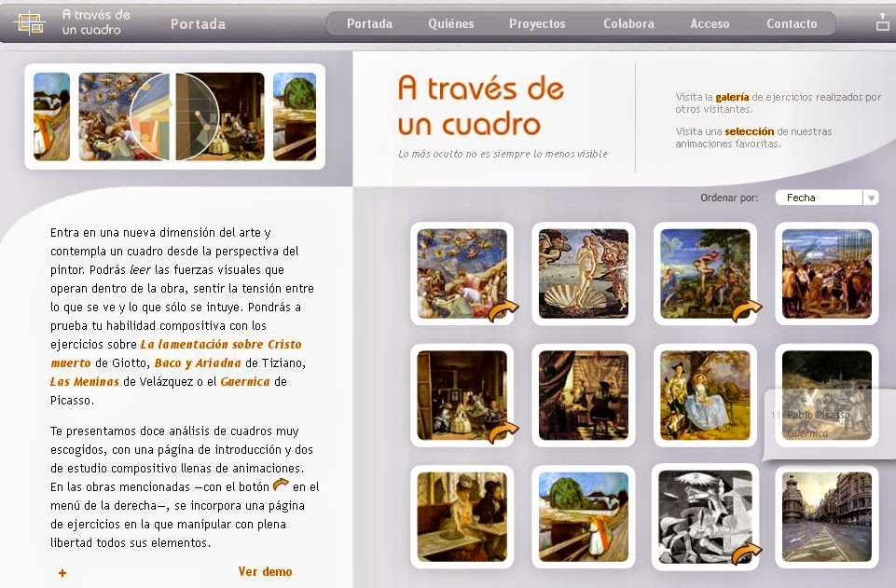Click the orange arrow on Guernica thumbnail
Viewport: 896px width, 588px height.
(x=747, y=553)
